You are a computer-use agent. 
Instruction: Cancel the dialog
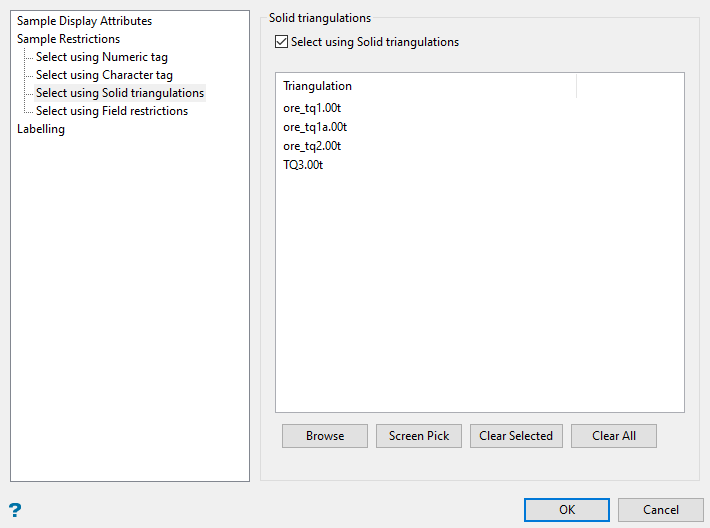pos(661,510)
